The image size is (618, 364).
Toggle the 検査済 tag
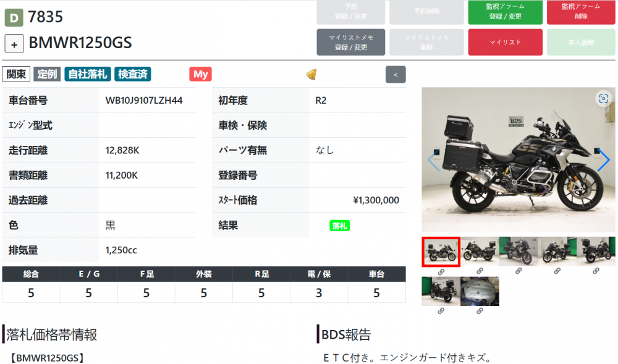[x=133, y=74]
